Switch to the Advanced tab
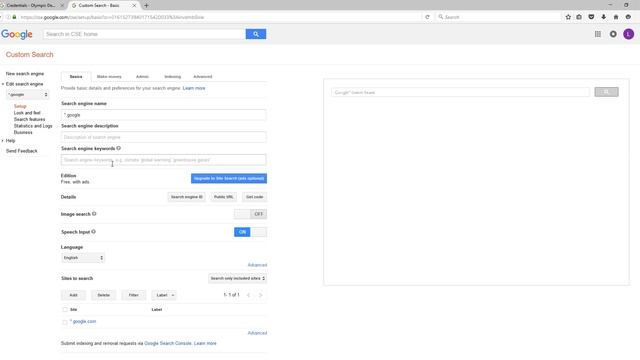The width and height of the screenshot is (640, 360). coord(202,77)
